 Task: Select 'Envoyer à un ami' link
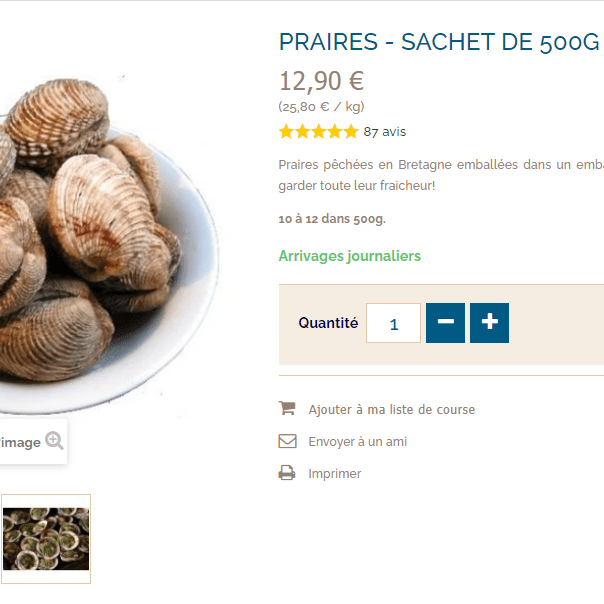pyautogui.click(x=357, y=441)
